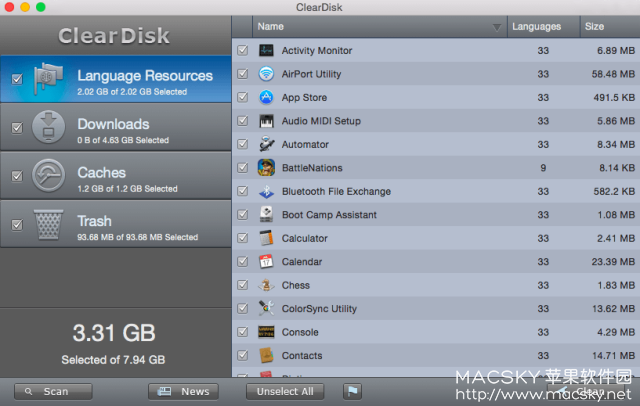Sort by the Size column header
The width and height of the screenshot is (640, 406).
pyautogui.click(x=610, y=27)
